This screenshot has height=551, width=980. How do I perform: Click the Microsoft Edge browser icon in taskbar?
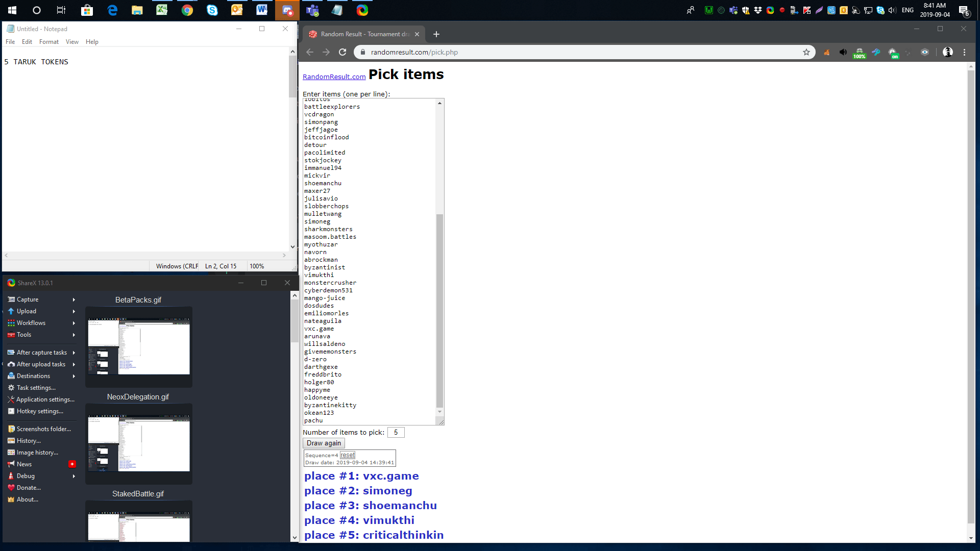pyautogui.click(x=112, y=10)
